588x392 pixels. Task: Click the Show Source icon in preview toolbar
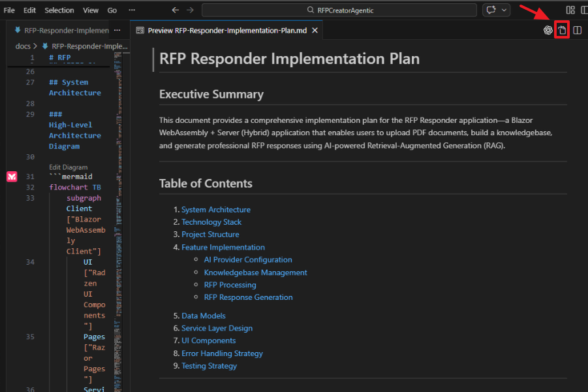coord(562,31)
